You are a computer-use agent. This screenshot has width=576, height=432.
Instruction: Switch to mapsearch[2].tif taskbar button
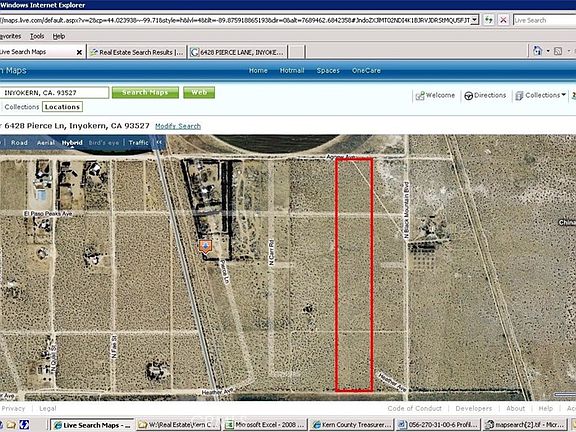[525, 425]
